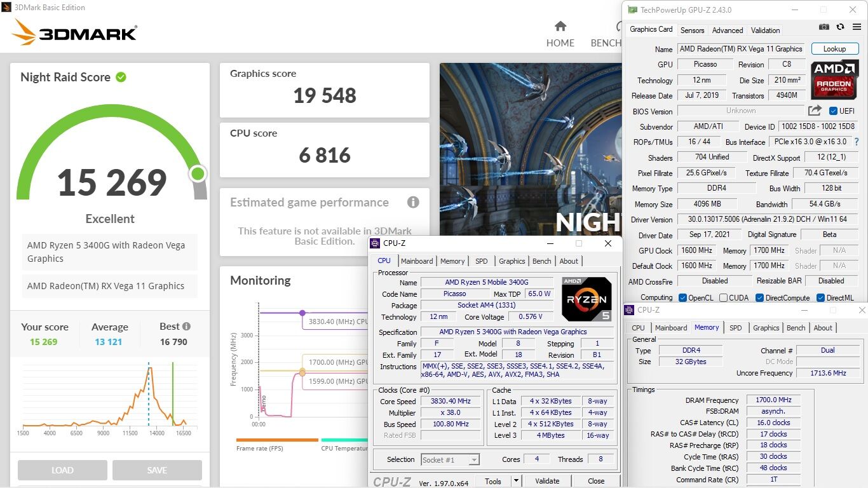This screenshot has width=868, height=488.
Task: Open the About tab in front CPU-Z window
Action: (569, 261)
